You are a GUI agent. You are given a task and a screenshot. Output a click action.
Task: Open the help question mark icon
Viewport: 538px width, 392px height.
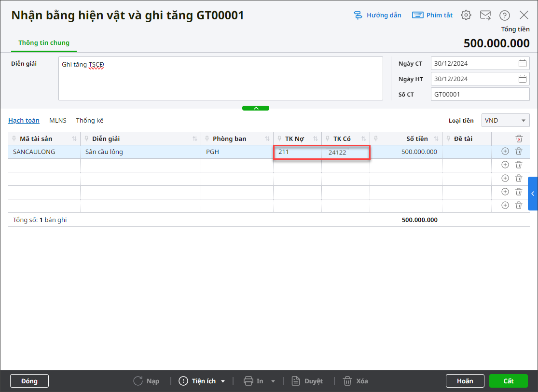coord(504,15)
